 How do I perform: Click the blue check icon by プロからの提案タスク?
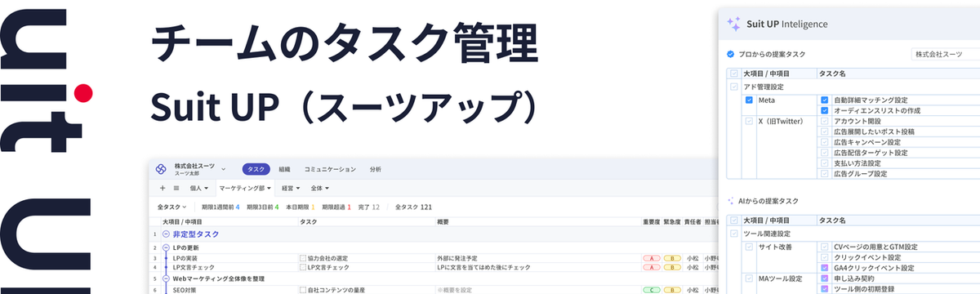click(x=731, y=55)
